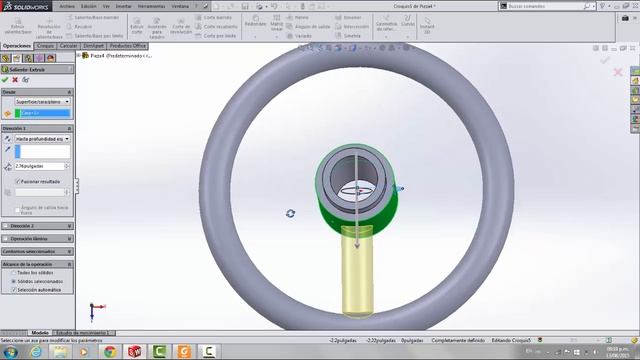Switch to the Productos Office tab
Viewport: 640px width, 360px height.
128,46
